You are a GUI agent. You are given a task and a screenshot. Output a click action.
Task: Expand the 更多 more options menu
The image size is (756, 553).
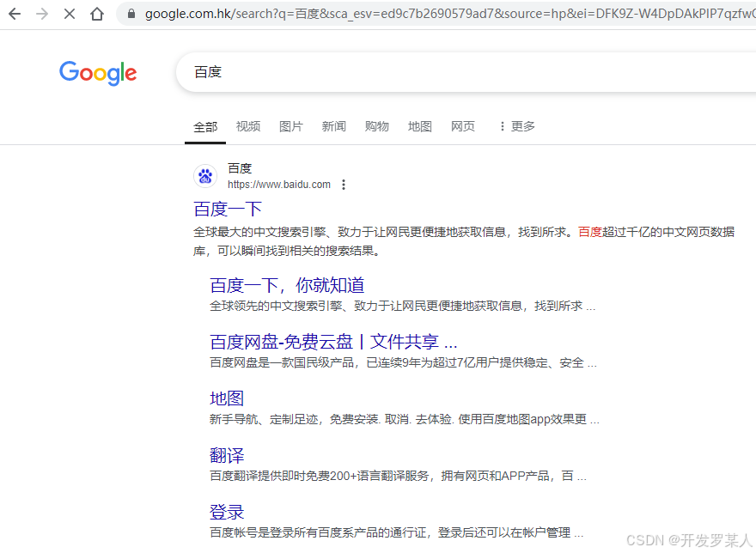(x=517, y=126)
